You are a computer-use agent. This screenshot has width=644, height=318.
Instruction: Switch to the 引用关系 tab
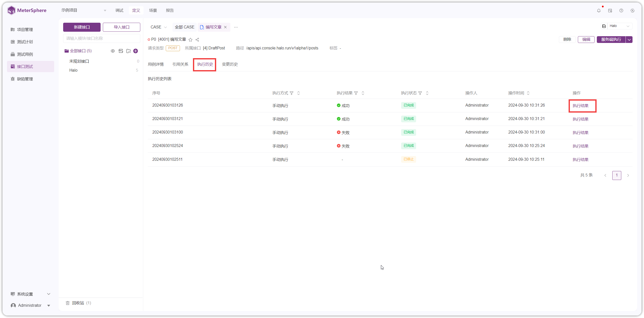[180, 64]
